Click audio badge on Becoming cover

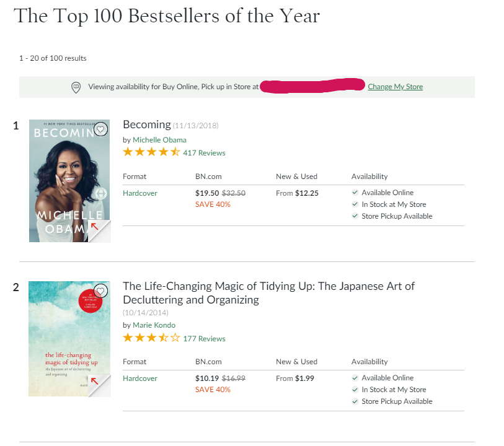[x=101, y=194]
